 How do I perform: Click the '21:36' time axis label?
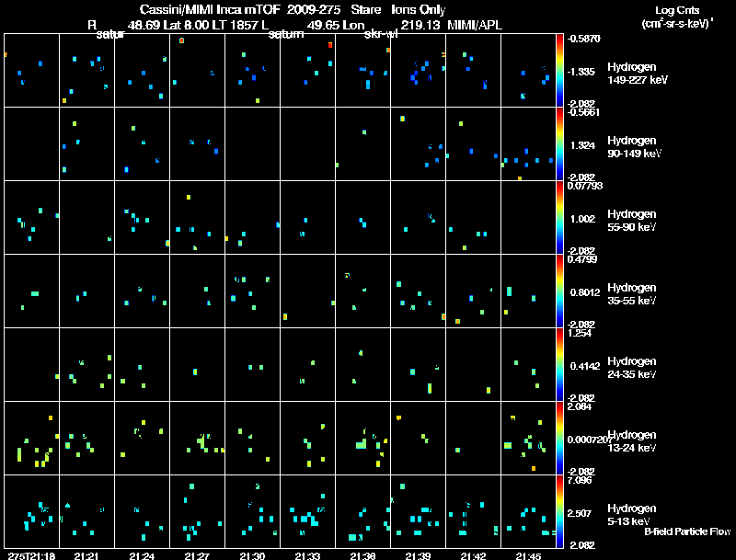(362, 556)
